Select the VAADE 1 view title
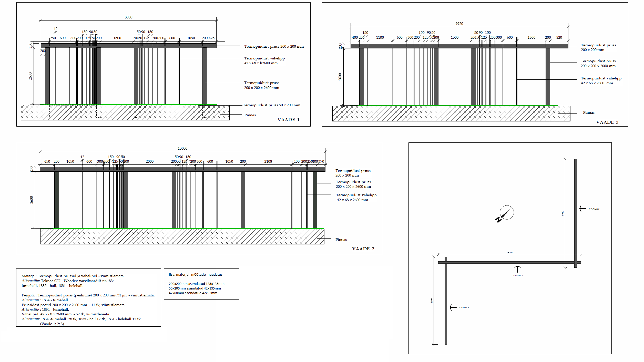 tap(288, 120)
